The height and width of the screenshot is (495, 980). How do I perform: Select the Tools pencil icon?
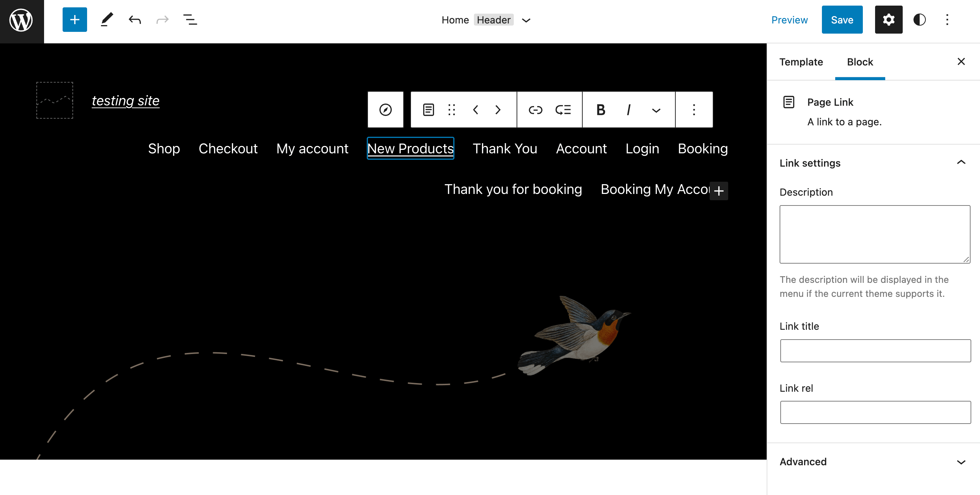[107, 20]
